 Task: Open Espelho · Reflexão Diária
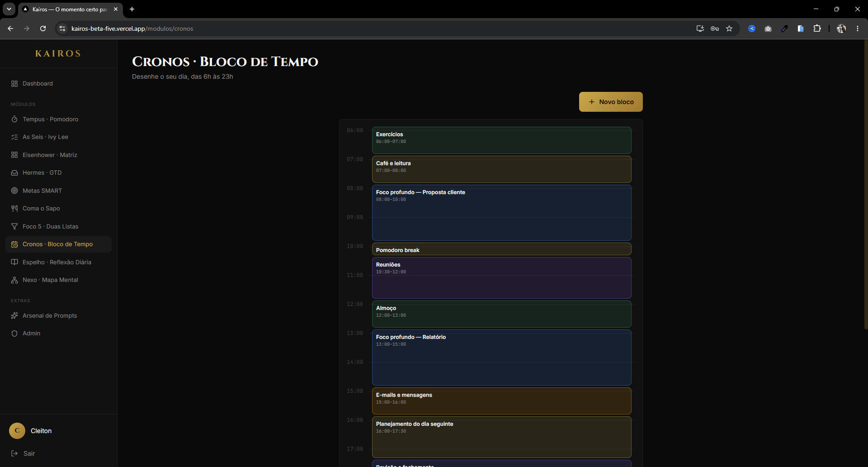click(58, 262)
